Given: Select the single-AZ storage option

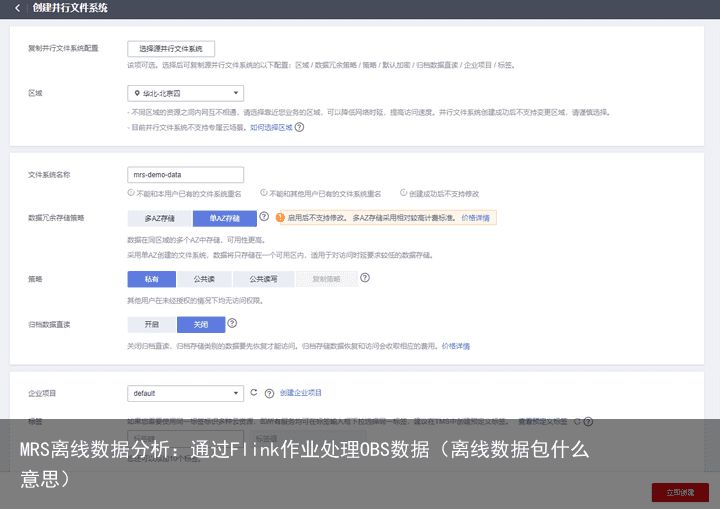Looking at the screenshot, I should [225, 218].
